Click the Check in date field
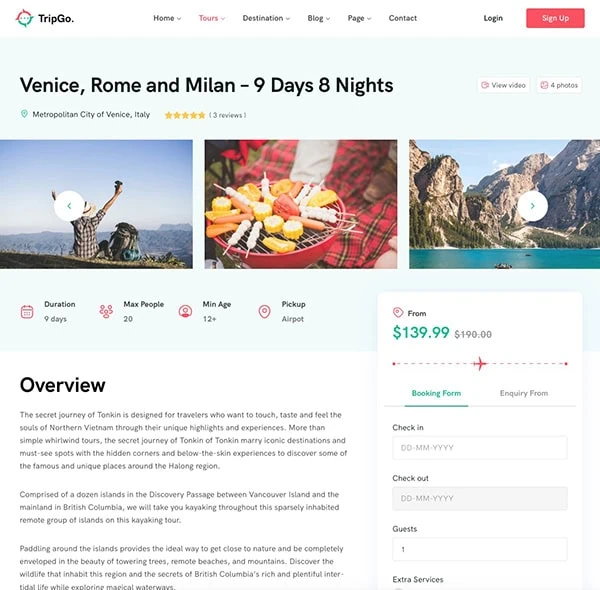The height and width of the screenshot is (590, 600). point(480,448)
